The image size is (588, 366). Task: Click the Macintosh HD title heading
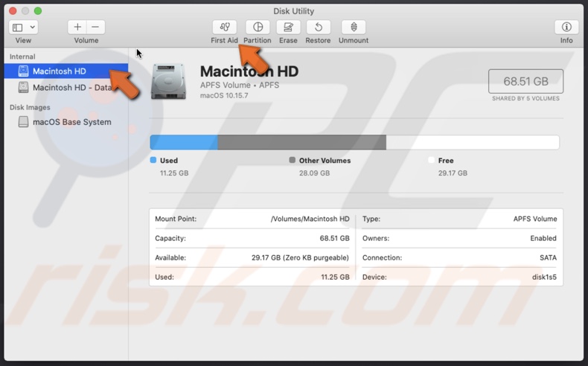[249, 71]
